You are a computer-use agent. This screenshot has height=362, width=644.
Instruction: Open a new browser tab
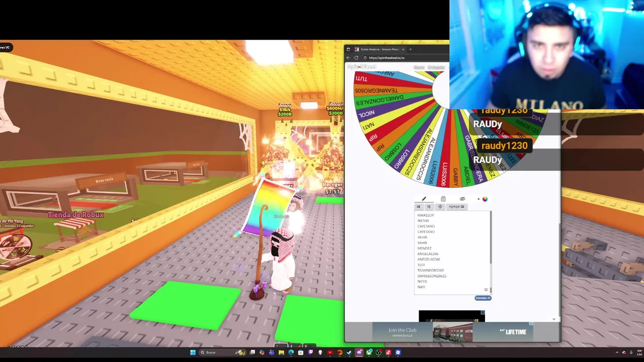tap(411, 49)
